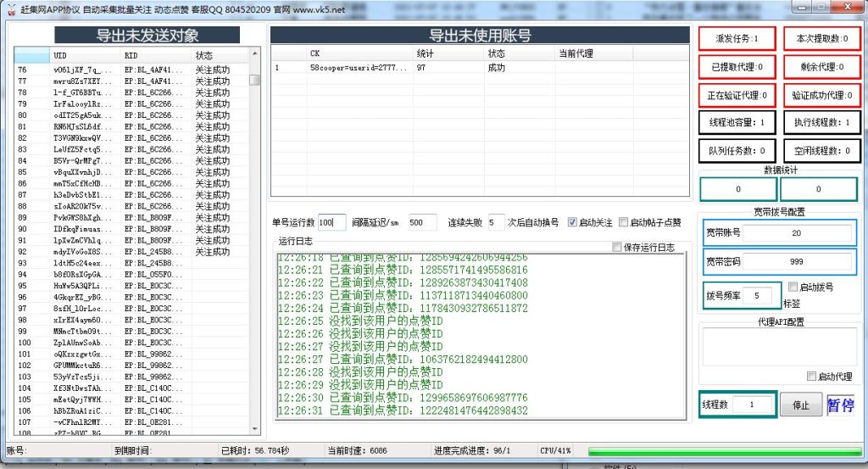Click the 验证成功代理:0 box
The image size is (868, 469).
click(x=822, y=95)
